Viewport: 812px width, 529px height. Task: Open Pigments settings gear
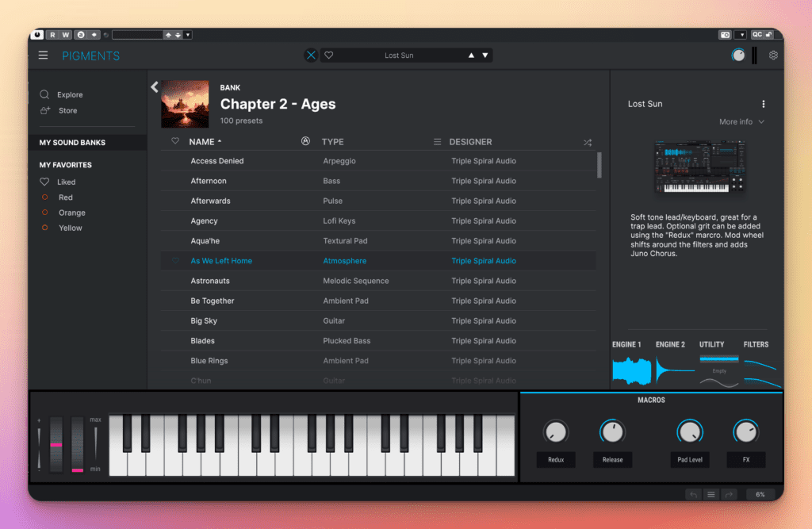(773, 55)
